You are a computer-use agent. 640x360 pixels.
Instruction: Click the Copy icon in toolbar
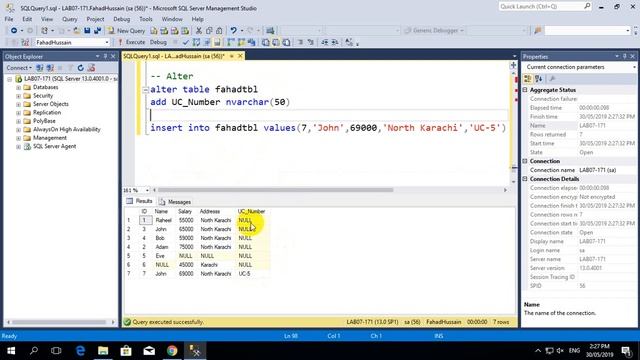coord(209,31)
